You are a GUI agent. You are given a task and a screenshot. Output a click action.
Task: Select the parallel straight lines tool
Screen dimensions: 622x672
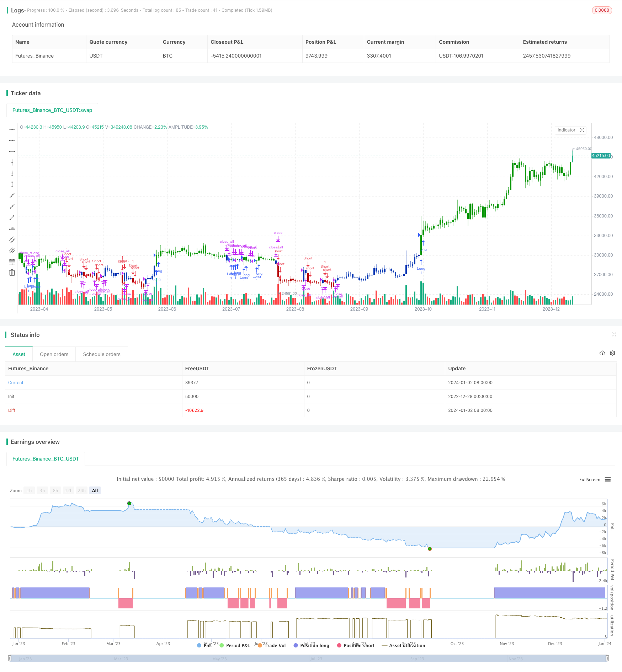coord(12,251)
